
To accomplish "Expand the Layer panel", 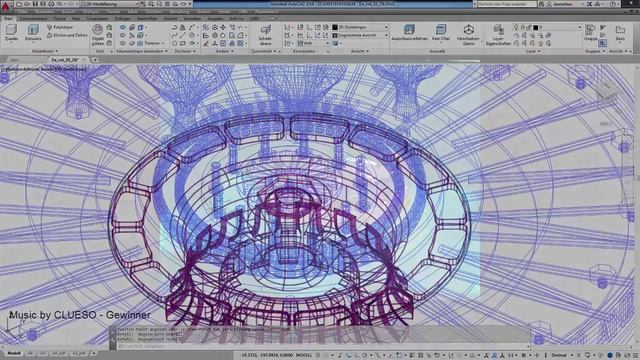I will coord(533,51).
